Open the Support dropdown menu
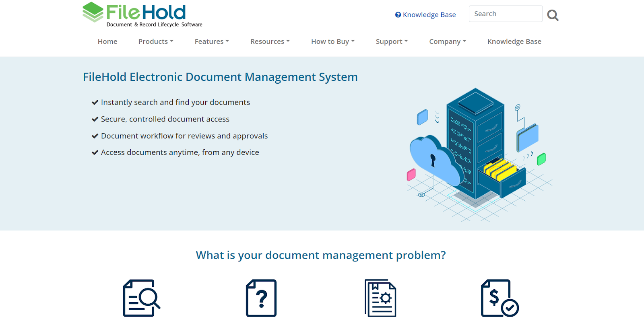644x319 pixels. pos(392,41)
